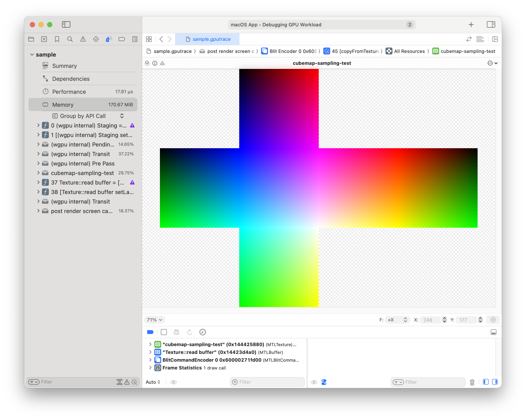Toggle the inspectors sidebar button
The width and height of the screenshot is (526, 420).
[x=491, y=24]
